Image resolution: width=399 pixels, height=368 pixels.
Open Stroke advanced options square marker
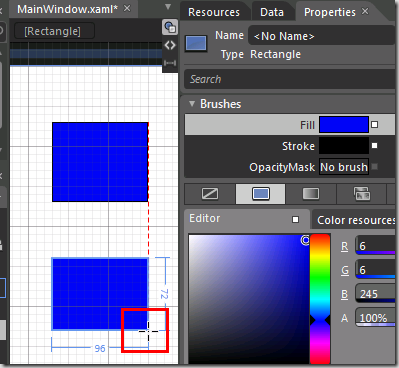[375, 146]
